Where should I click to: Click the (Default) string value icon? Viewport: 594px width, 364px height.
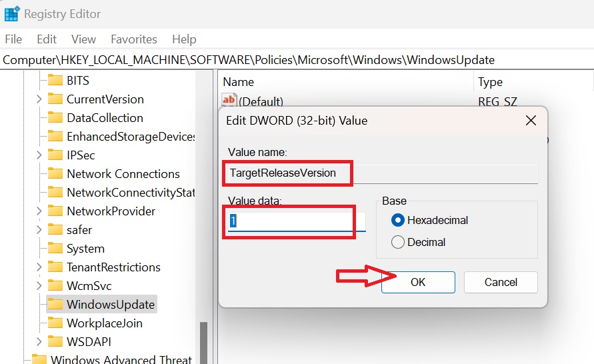point(229,99)
